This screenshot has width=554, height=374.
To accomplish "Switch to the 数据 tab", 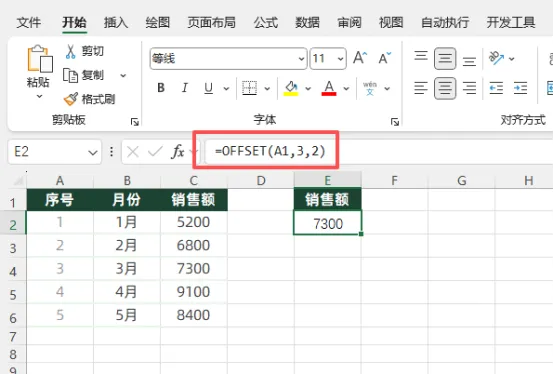I will 307,23.
